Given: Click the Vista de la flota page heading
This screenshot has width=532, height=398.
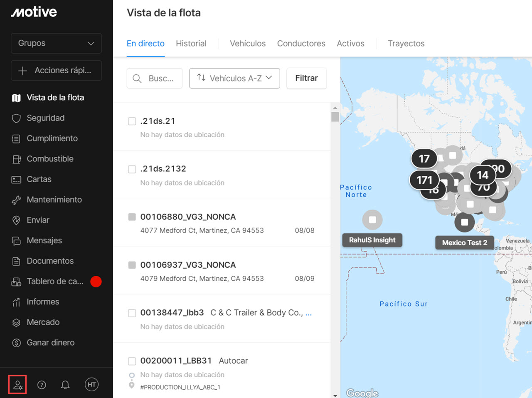Looking at the screenshot, I should click(x=164, y=13).
